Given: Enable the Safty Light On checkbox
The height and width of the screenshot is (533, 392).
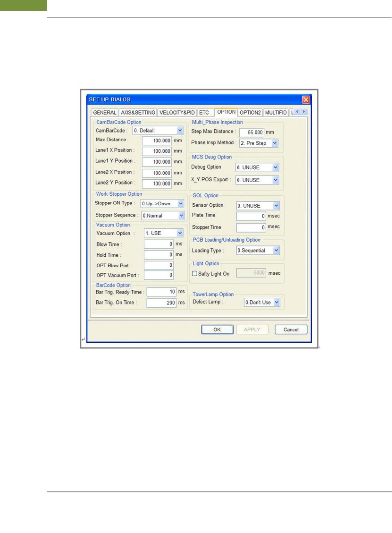Looking at the screenshot, I should pyautogui.click(x=194, y=273).
